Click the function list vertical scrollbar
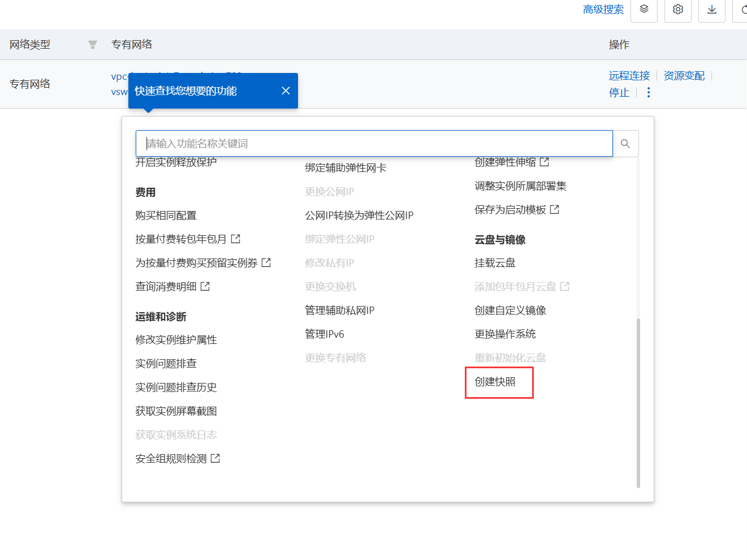The height and width of the screenshot is (560, 747). [x=638, y=403]
